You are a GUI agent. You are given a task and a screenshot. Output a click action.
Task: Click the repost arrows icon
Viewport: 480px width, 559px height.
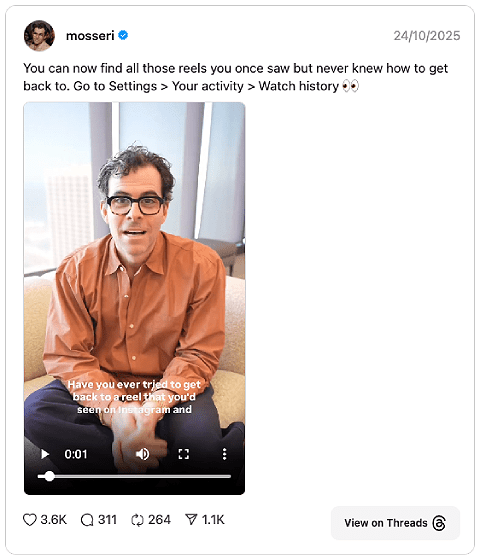pos(137,520)
